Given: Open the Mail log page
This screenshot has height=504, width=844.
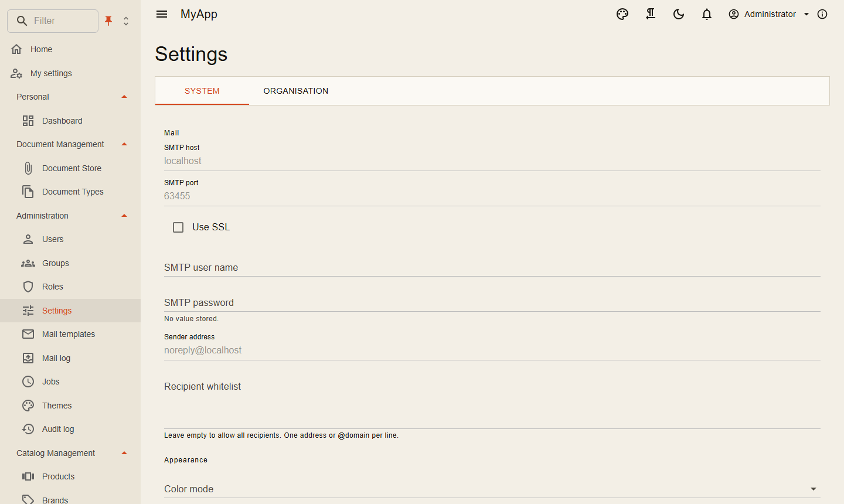Looking at the screenshot, I should [70, 358].
